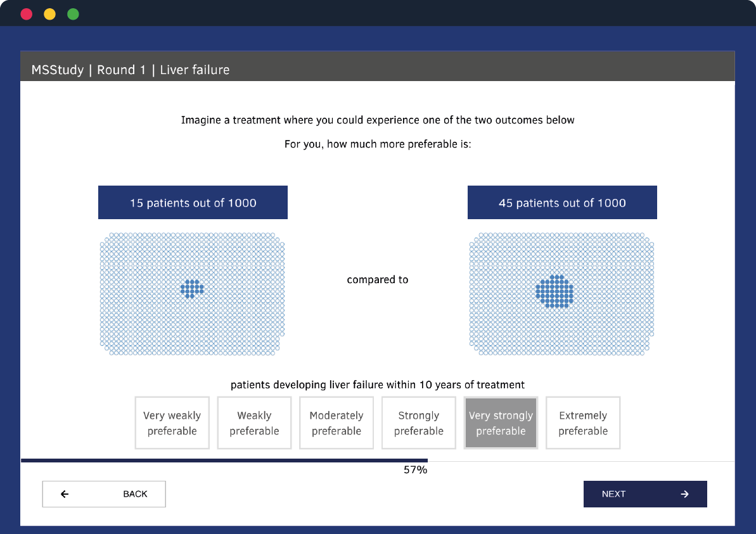Click 'patients developing liver failure' caption
This screenshot has height=534, width=756.
click(378, 385)
